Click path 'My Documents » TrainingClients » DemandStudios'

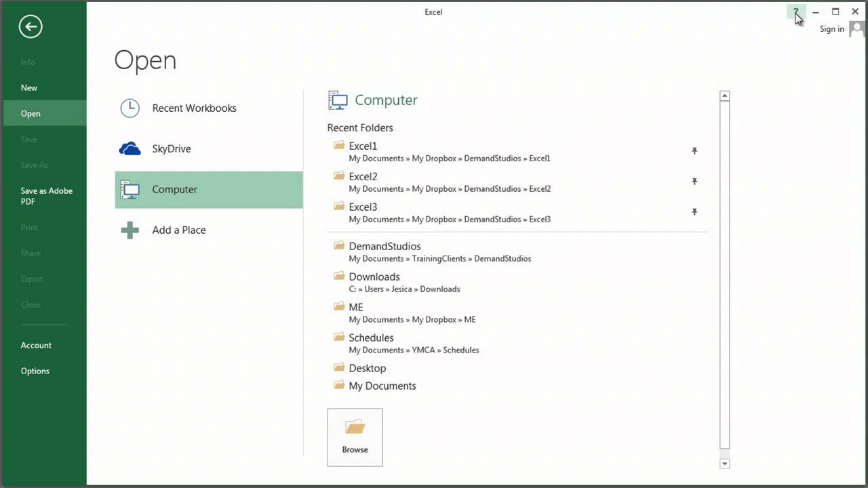[440, 258]
